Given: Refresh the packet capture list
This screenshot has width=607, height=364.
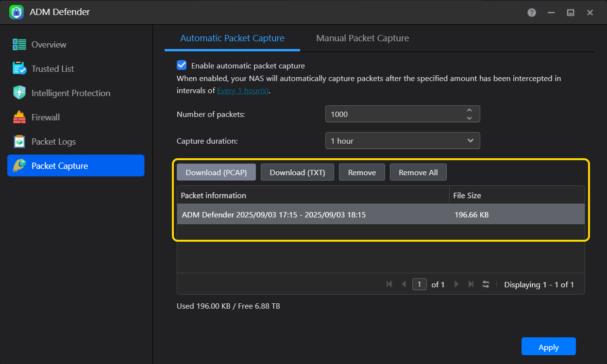Looking at the screenshot, I should tap(486, 284).
